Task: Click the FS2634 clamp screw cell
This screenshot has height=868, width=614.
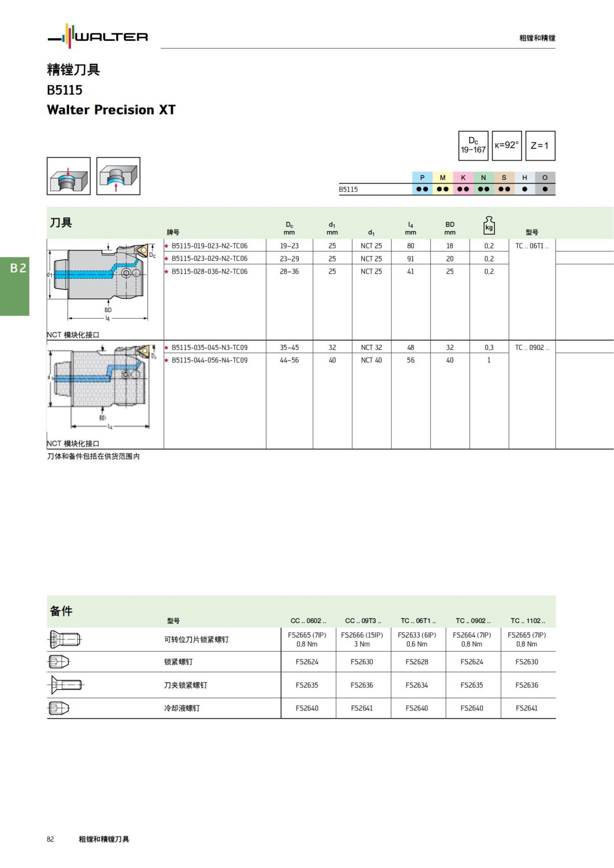Action: (x=417, y=685)
